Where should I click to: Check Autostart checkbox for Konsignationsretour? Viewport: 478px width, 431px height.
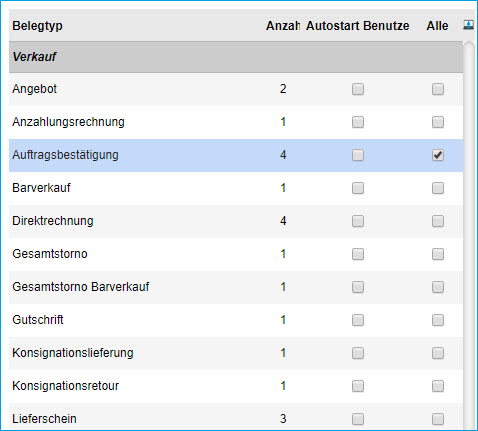point(358,386)
